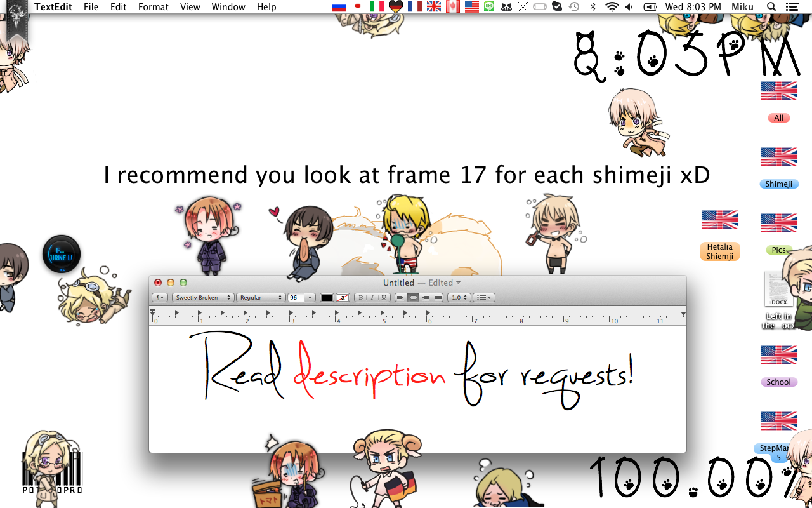
Task: Click the crossed X menu bar icon
Action: 523,7
